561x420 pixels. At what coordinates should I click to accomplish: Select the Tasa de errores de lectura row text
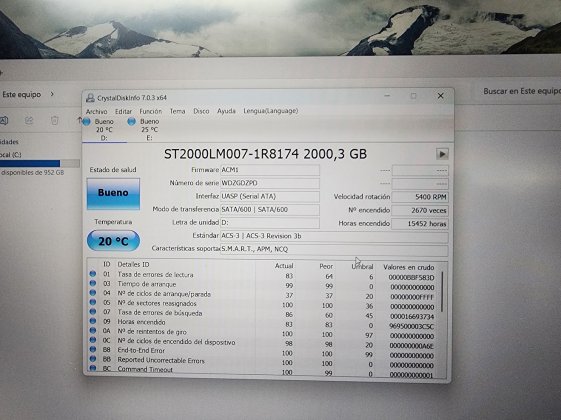point(155,275)
